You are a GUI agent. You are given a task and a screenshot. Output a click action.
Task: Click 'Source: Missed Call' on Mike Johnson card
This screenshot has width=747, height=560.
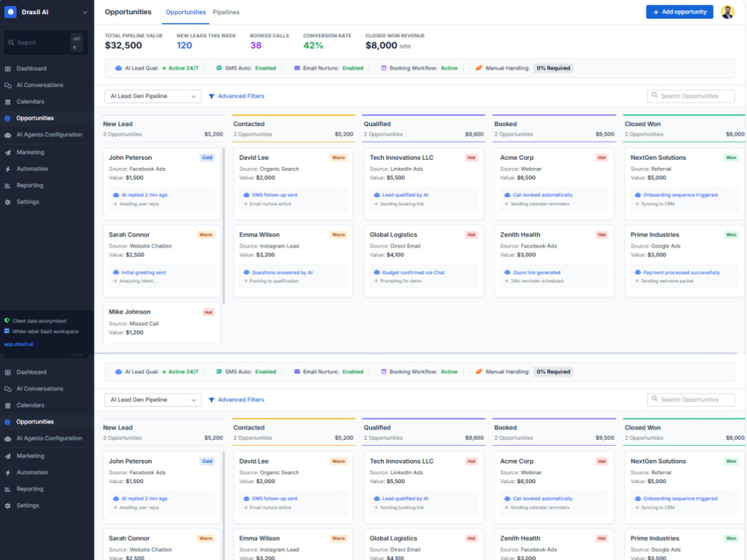click(134, 324)
